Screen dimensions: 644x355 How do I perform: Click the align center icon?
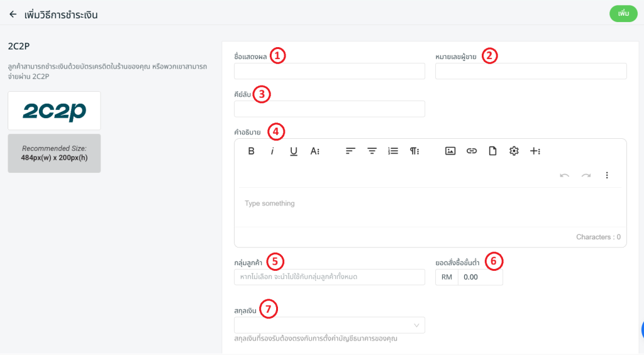tap(372, 151)
